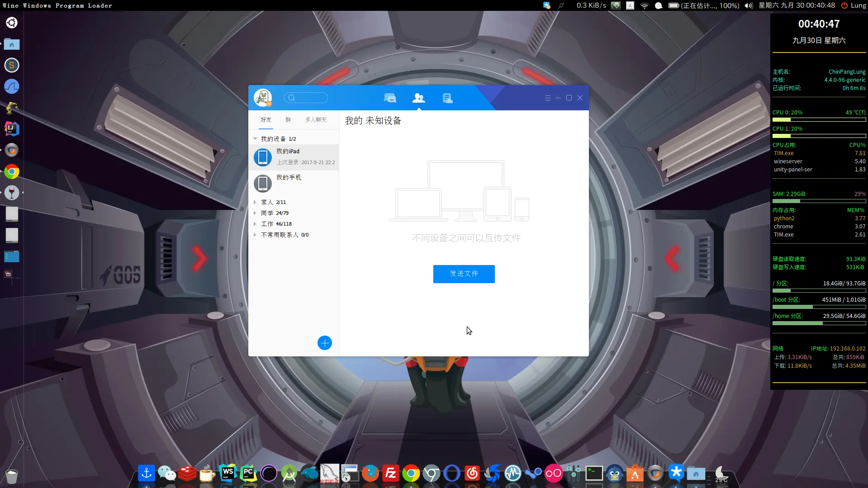Screen dimensions: 868x488
Task: Open Android Studio from the dock
Action: point(289,474)
